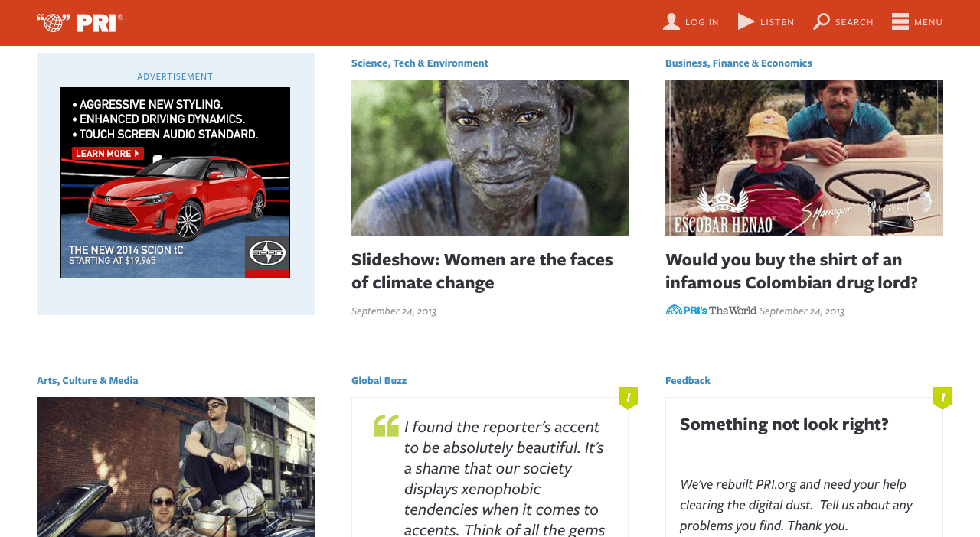Click the Global Buzz exclamation badge
980x537 pixels.
628,398
